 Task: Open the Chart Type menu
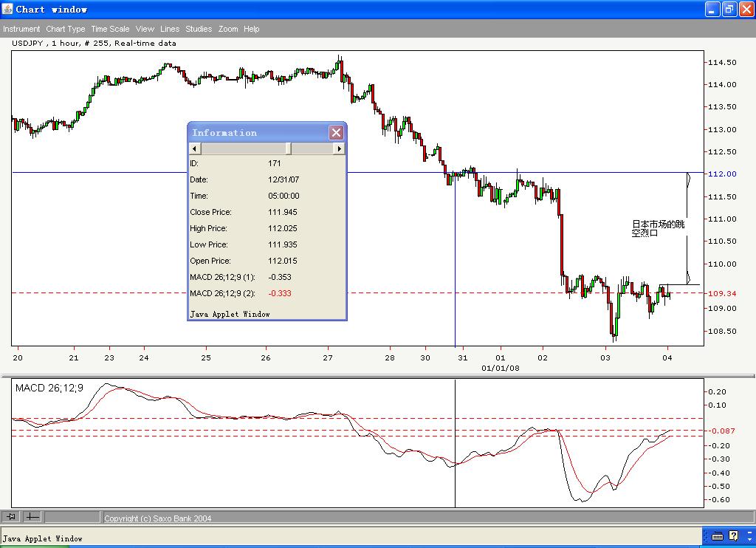[x=66, y=29]
